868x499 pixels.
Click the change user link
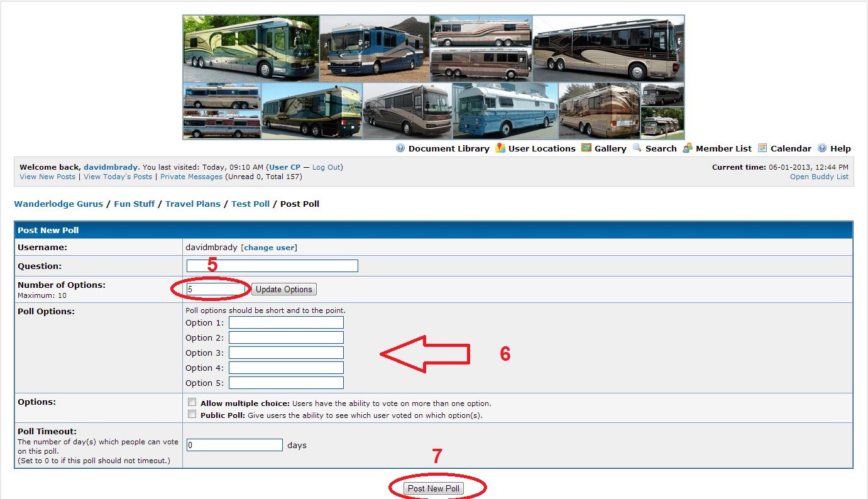[x=269, y=248]
